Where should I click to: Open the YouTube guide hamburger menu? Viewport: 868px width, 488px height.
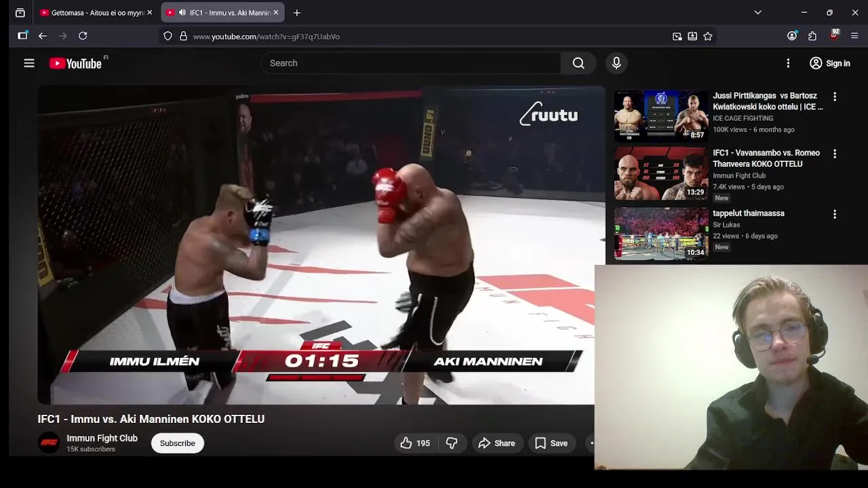(29, 63)
